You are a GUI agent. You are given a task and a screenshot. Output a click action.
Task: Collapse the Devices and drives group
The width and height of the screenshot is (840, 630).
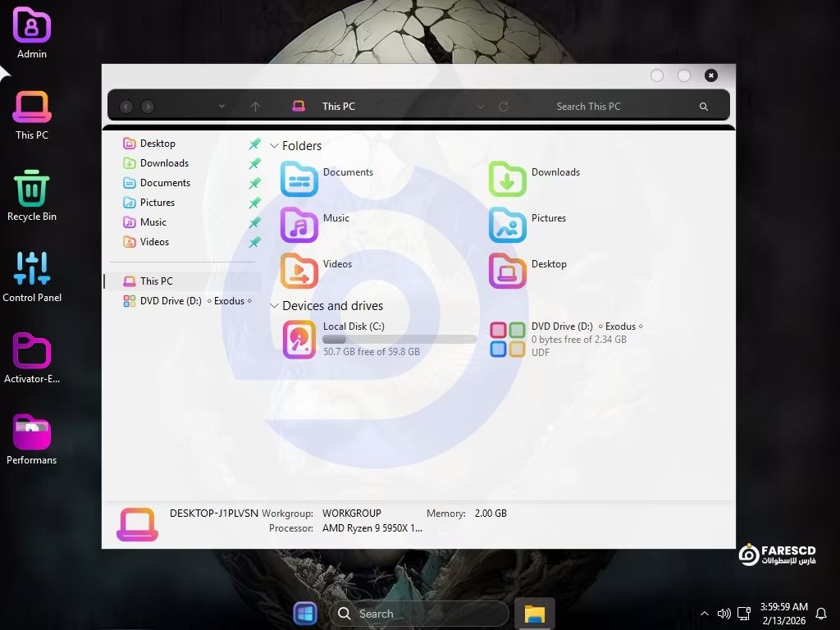[274, 306]
